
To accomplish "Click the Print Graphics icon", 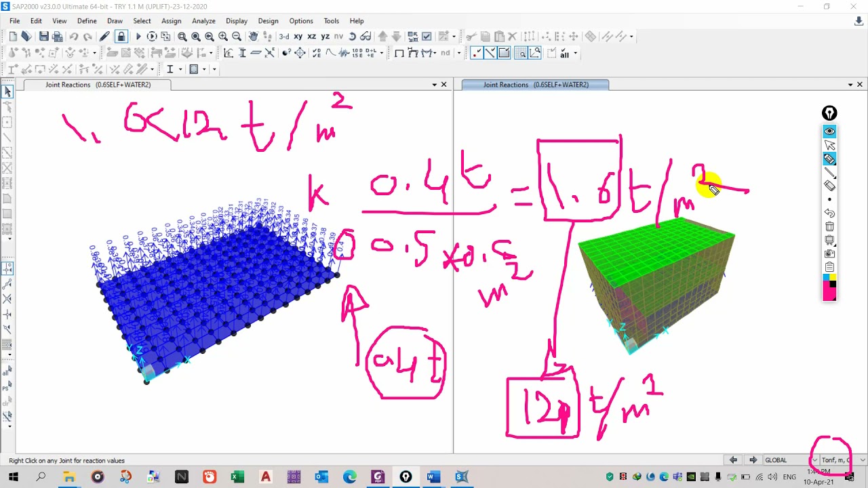I will [x=58, y=36].
